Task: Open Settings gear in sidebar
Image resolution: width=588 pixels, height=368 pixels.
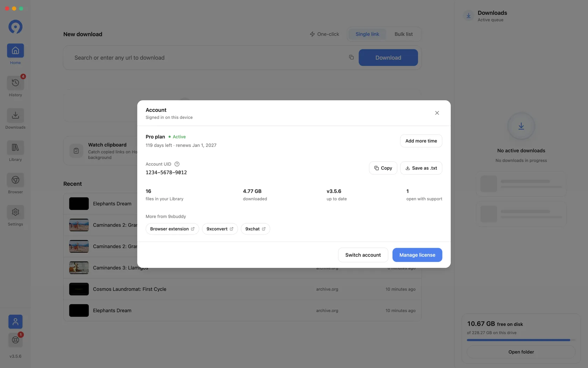Action: (15, 212)
